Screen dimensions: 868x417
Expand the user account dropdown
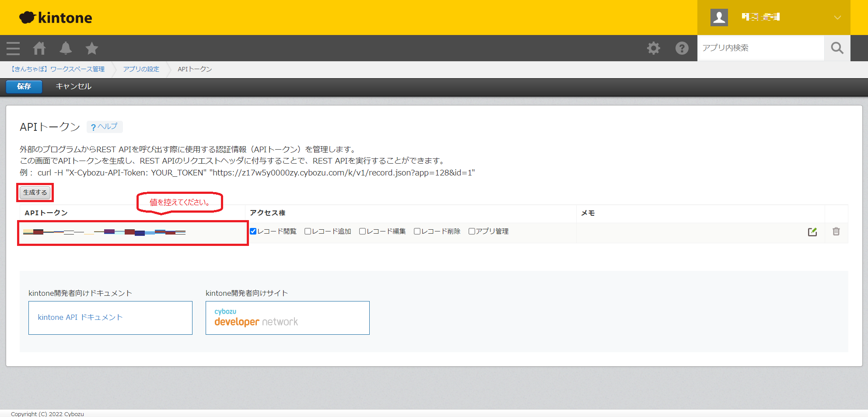coord(837,18)
